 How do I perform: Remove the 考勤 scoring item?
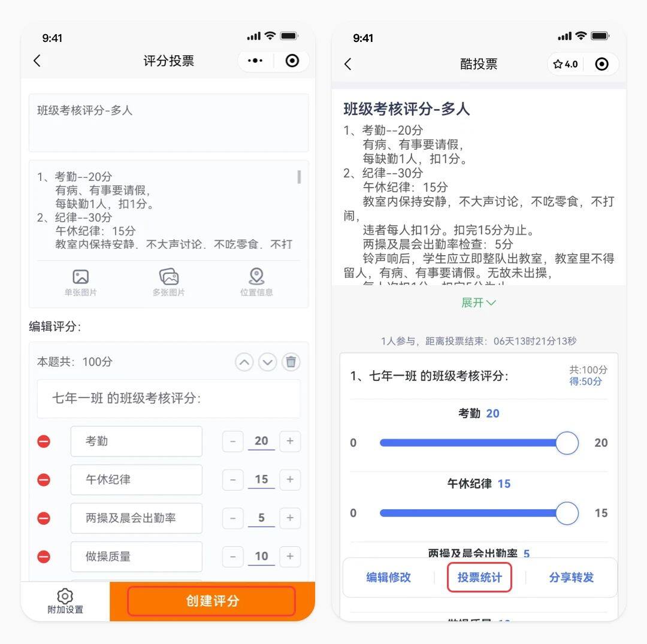coord(44,442)
